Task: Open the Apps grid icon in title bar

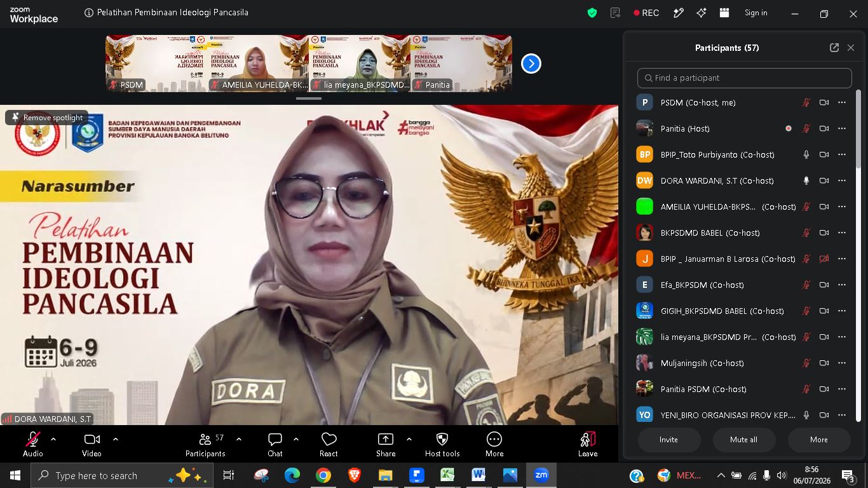Action: pos(724,13)
